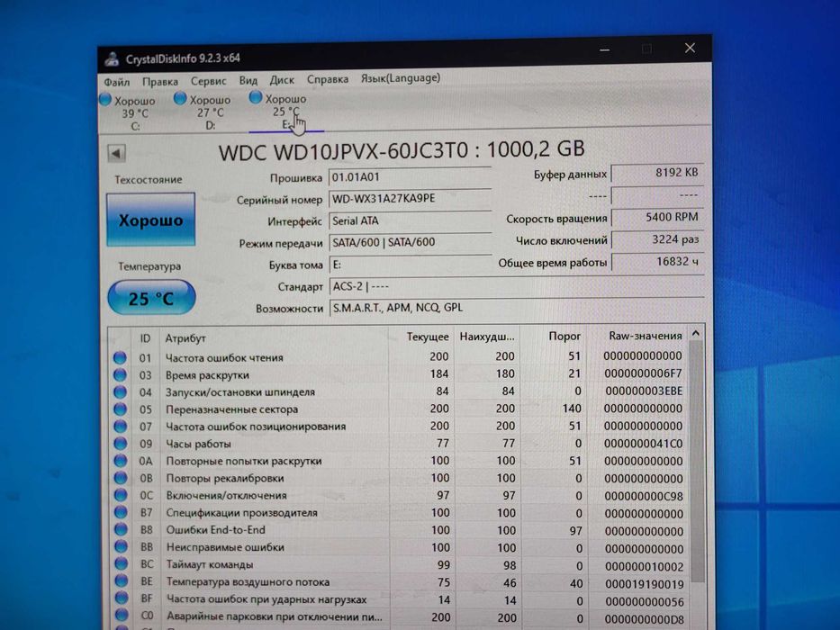Image resolution: width=840 pixels, height=630 pixels.
Task: Click the ID column header
Action: 145,338
